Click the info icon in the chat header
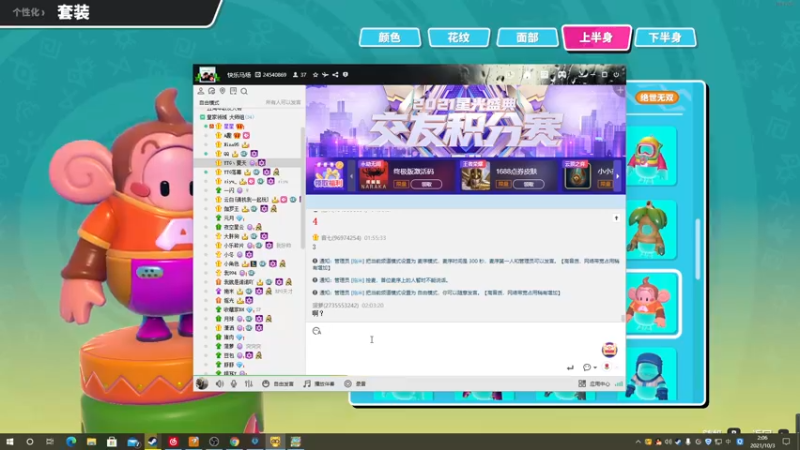800x450 pixels. click(x=345, y=75)
